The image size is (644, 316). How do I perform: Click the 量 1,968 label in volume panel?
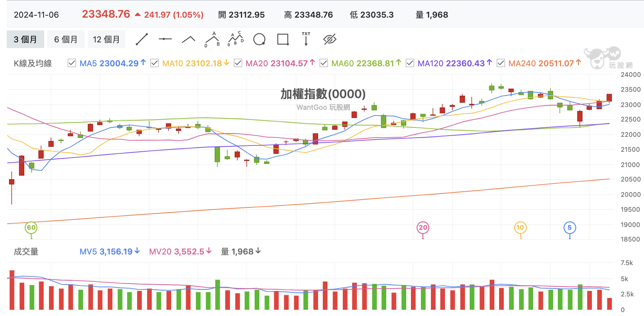coord(241,252)
